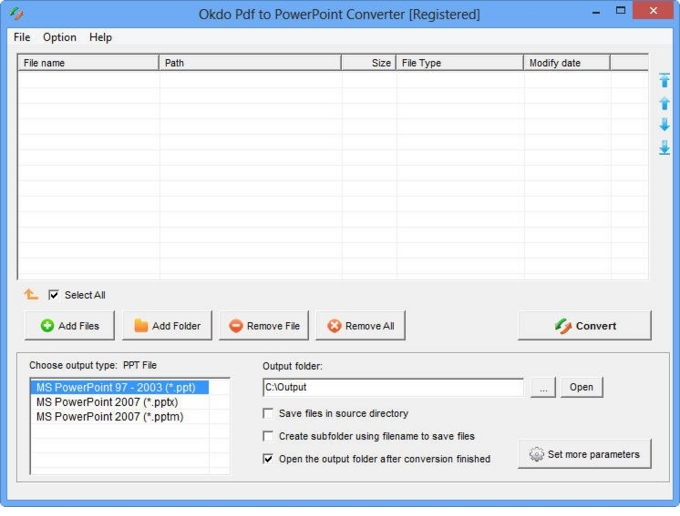Viewport: 680px width, 516px height.
Task: Click the Remove File button
Action: click(264, 325)
